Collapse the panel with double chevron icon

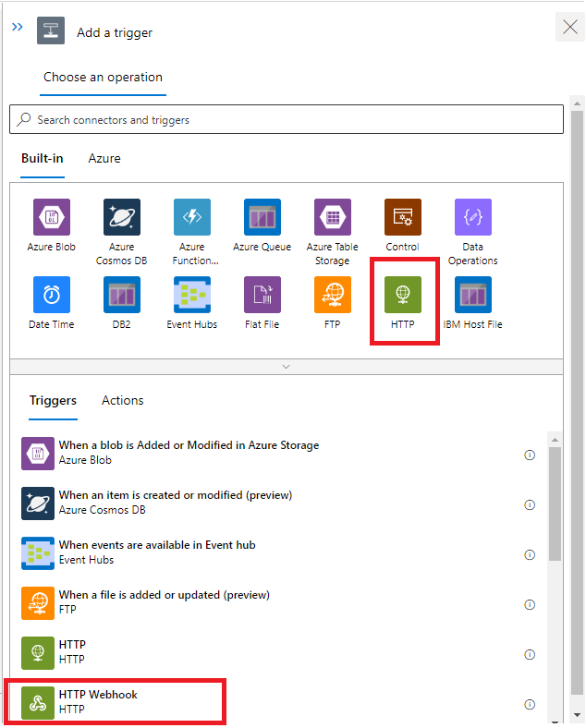point(18,27)
